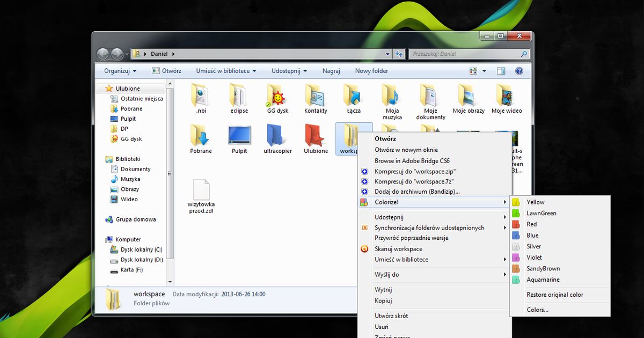Show the preview pane via its toolbar icon
Screen dimensions: 644x338
(501, 70)
